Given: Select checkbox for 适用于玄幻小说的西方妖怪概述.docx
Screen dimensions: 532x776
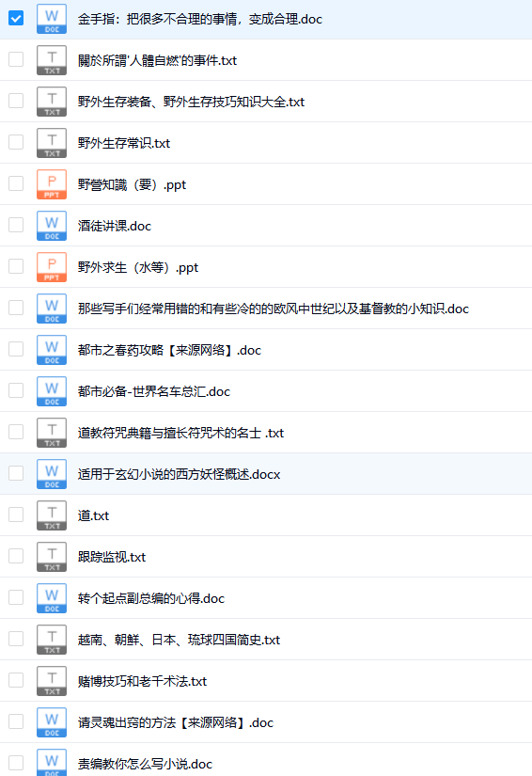Looking at the screenshot, I should [x=16, y=474].
